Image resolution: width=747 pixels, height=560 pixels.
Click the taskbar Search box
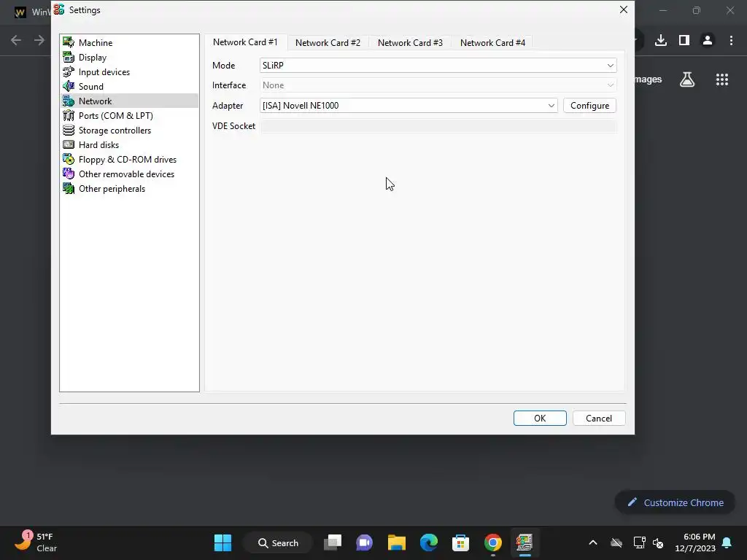[x=278, y=542]
